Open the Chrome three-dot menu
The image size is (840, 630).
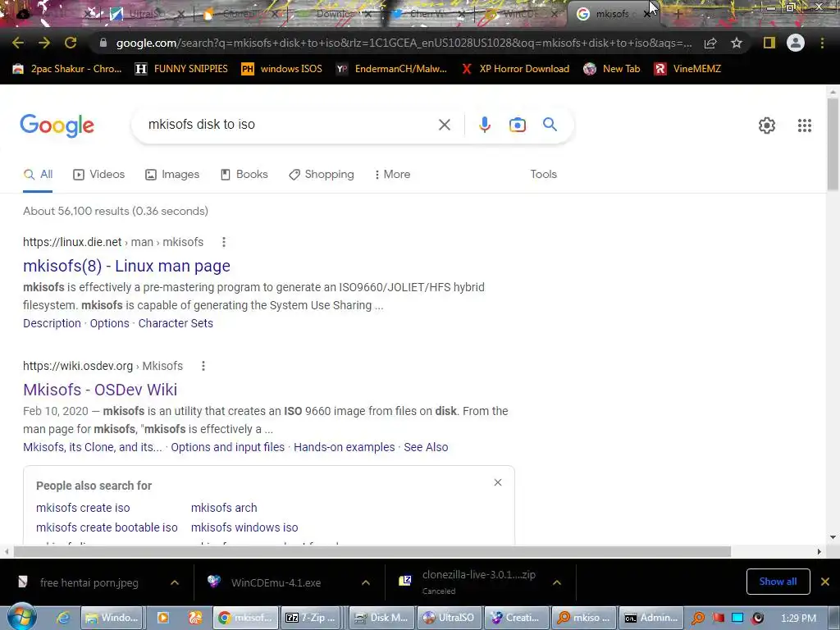pos(822,43)
